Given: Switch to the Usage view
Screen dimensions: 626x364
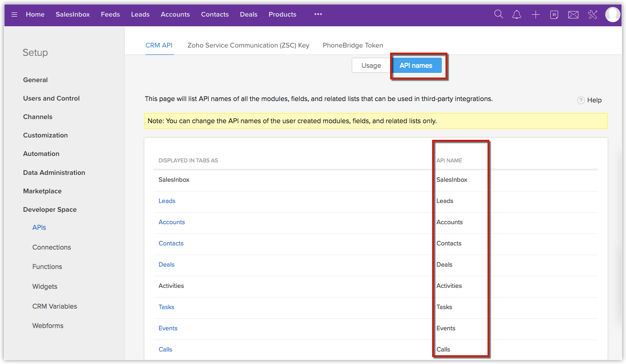Looking at the screenshot, I should (371, 66).
